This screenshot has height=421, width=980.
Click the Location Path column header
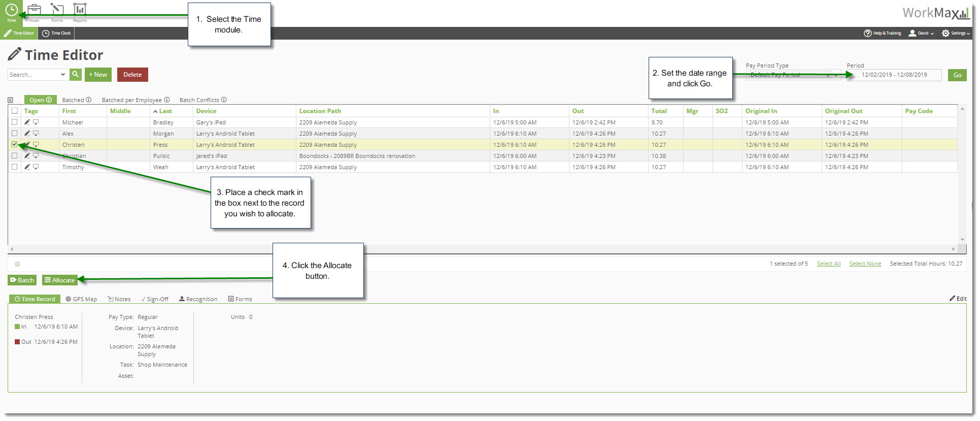point(320,111)
